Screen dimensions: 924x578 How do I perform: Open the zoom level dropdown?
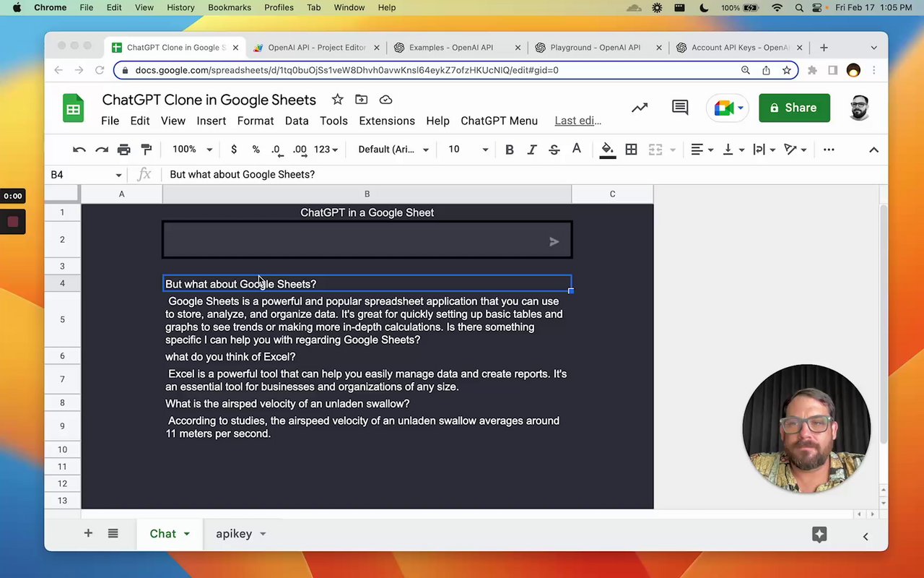192,150
